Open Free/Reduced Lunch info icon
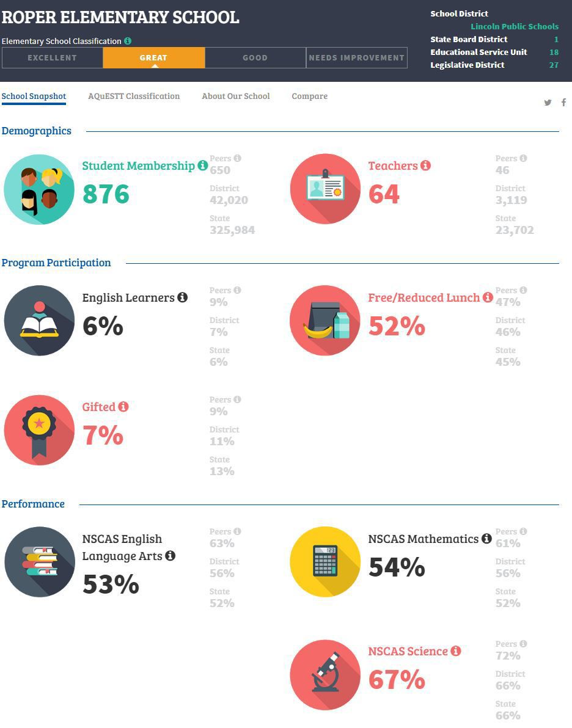The image size is (572, 728). 488,297
